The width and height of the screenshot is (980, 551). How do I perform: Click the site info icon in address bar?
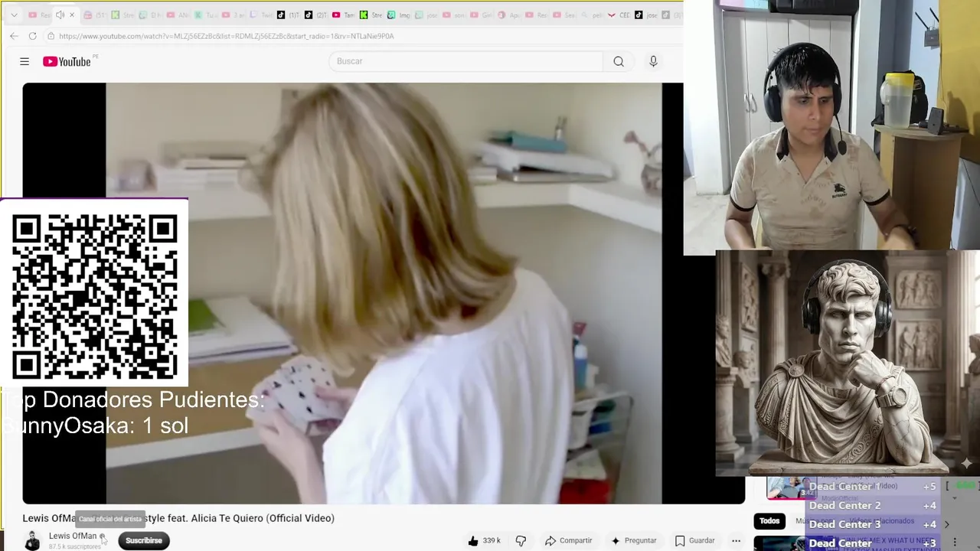51,36
